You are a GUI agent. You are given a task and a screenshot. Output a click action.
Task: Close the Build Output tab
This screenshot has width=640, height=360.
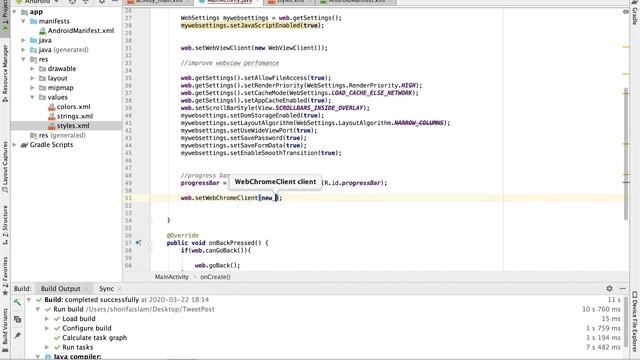tap(87, 289)
